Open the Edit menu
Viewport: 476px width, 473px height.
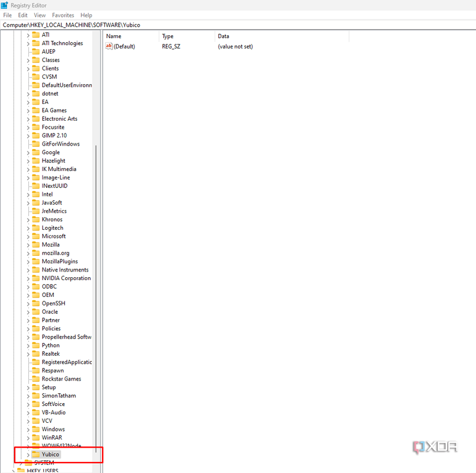23,15
